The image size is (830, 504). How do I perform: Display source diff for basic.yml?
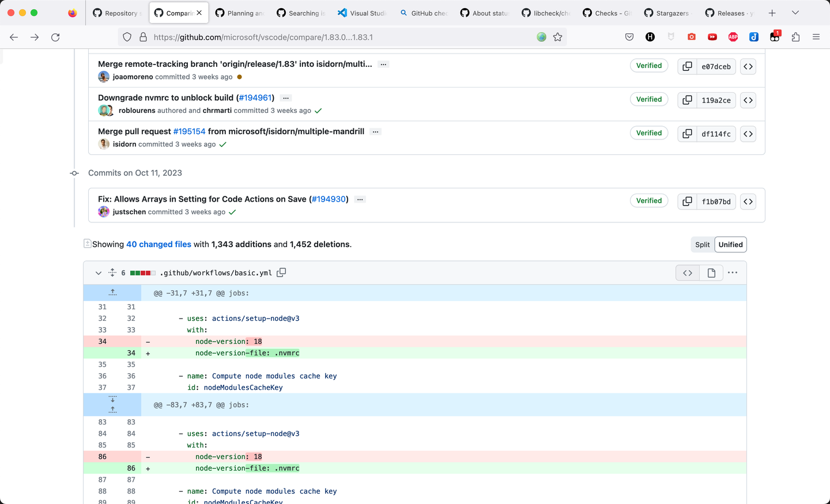click(688, 273)
